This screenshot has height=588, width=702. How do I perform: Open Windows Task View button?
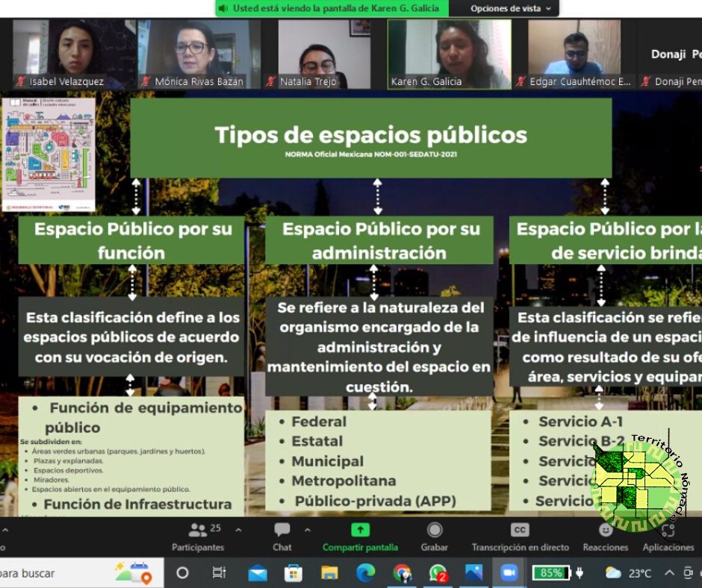[219, 573]
